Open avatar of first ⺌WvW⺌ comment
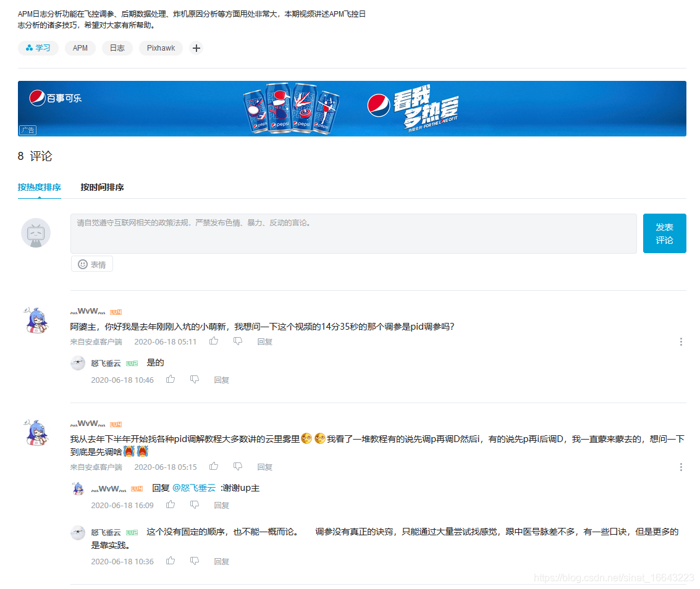This screenshot has width=700, height=589. [x=36, y=320]
